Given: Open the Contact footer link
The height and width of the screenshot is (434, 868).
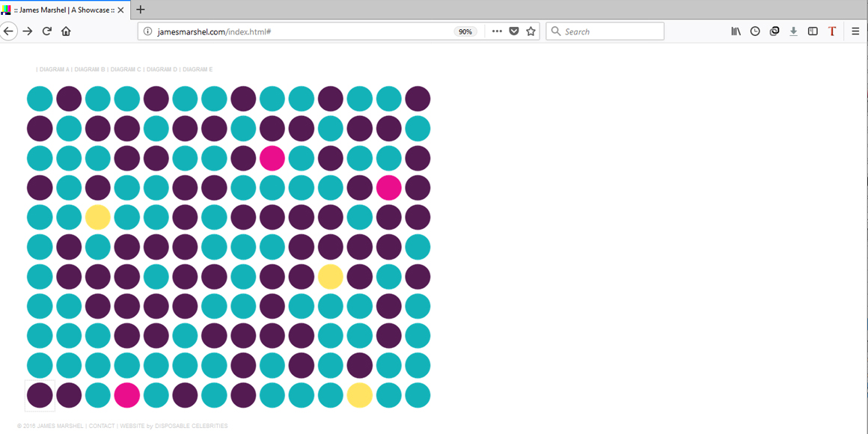Looking at the screenshot, I should [x=102, y=426].
